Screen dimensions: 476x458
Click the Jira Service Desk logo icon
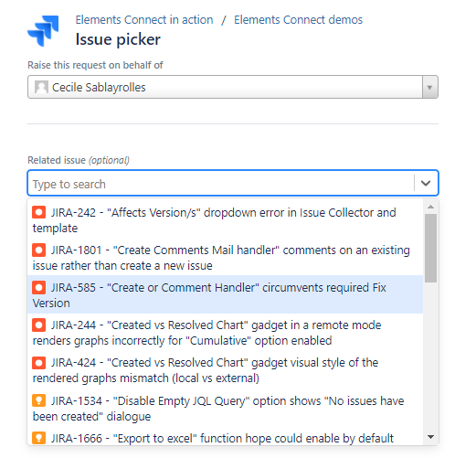coord(43,30)
